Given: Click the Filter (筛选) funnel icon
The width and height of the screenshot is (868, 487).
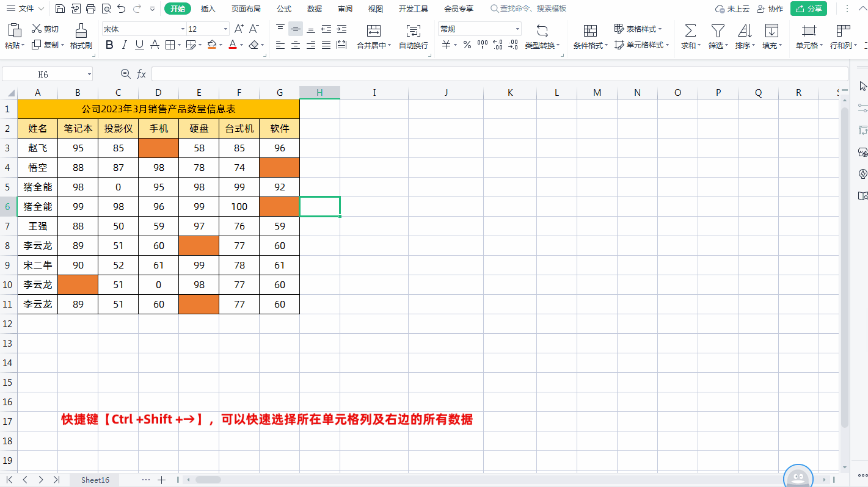Looking at the screenshot, I should [x=718, y=31].
